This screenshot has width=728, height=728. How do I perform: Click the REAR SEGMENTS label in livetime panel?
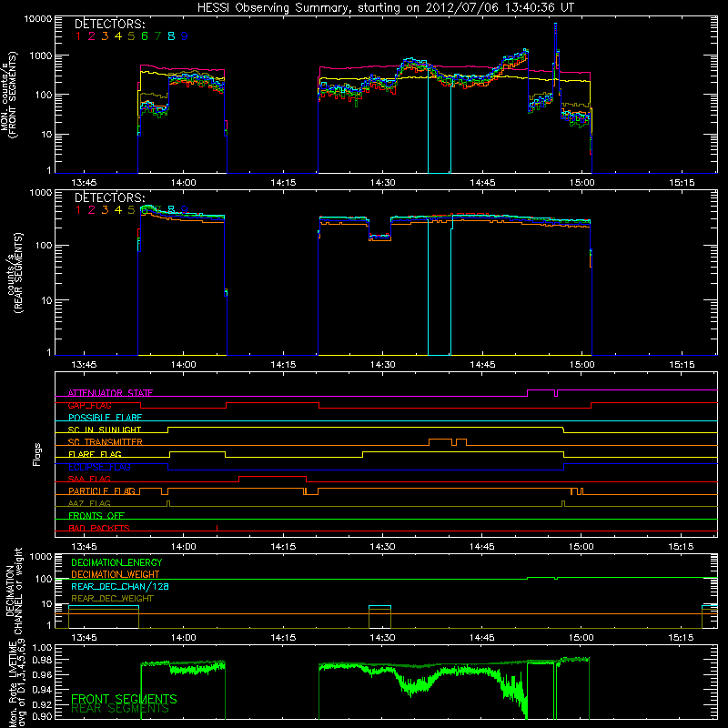[x=120, y=709]
